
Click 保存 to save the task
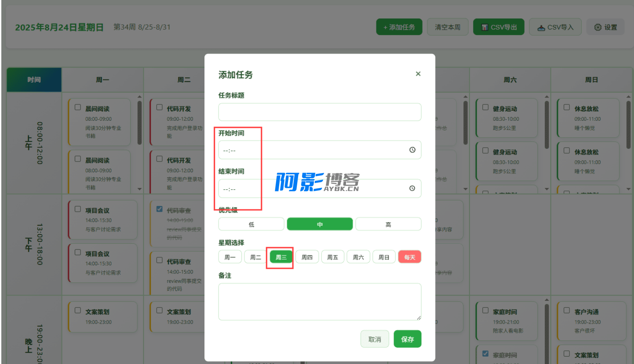click(x=407, y=339)
